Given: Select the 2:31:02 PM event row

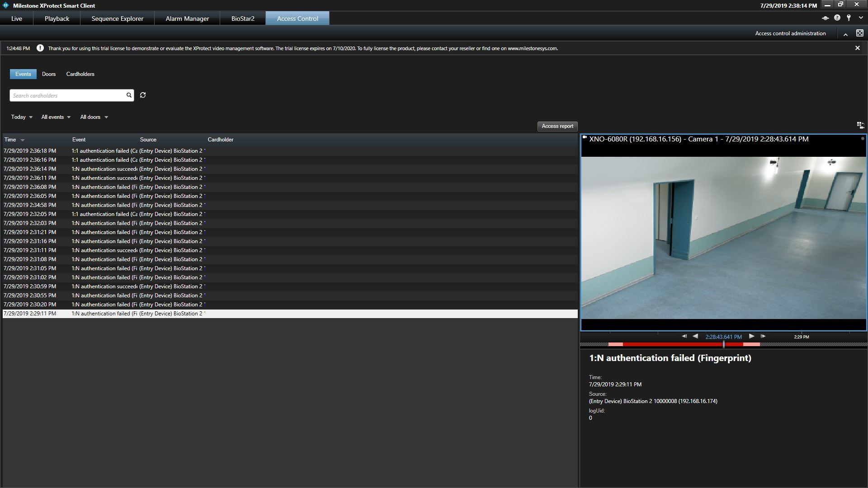Looking at the screenshot, I should point(290,277).
